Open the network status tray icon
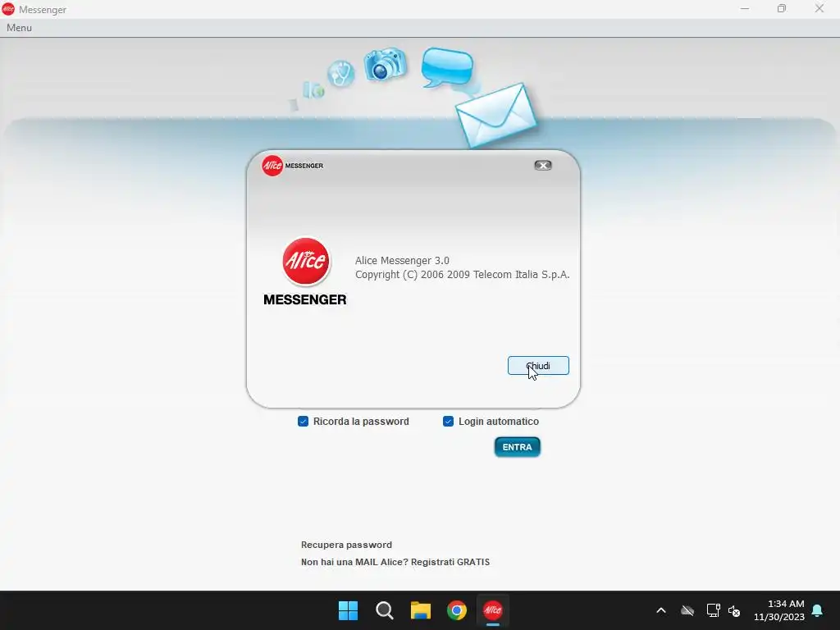 713,610
